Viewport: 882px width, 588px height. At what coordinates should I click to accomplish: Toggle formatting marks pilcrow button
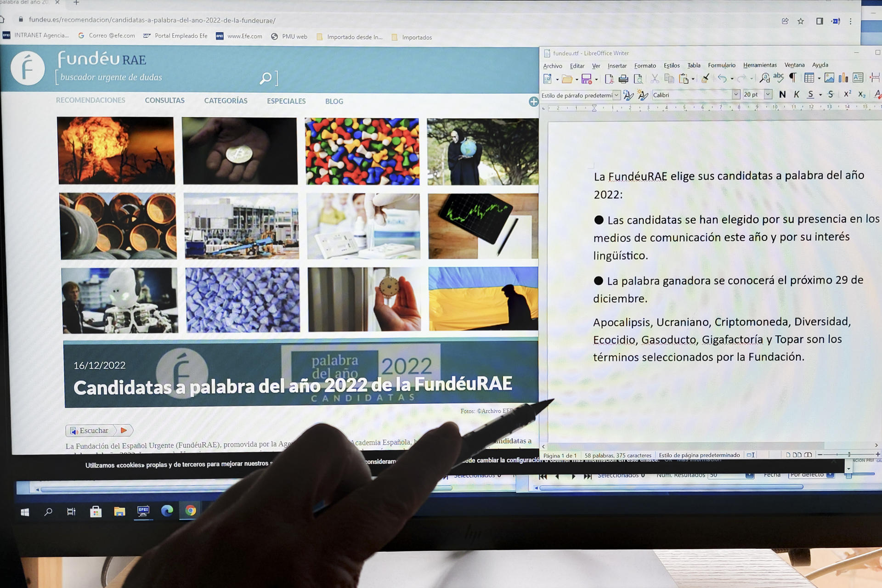tap(793, 78)
